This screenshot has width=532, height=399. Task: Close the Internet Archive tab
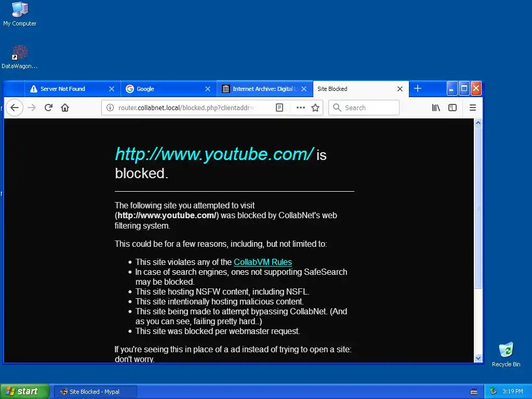tap(304, 89)
